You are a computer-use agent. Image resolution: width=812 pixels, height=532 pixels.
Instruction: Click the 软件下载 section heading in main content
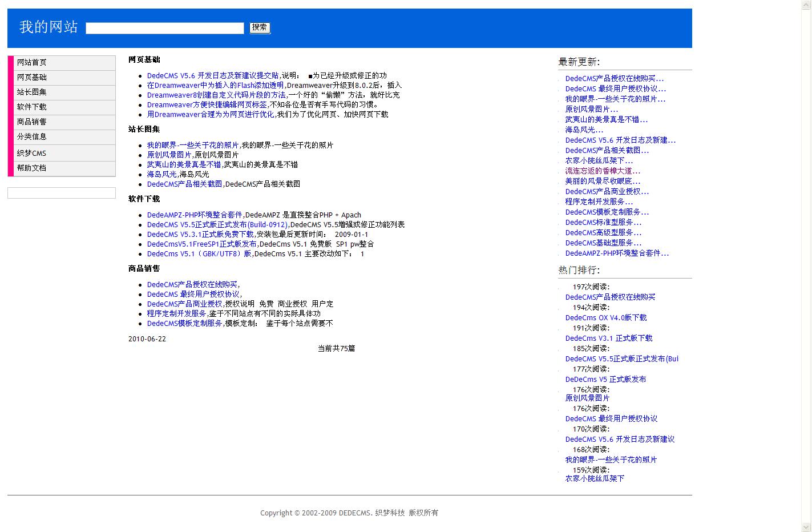(x=144, y=199)
